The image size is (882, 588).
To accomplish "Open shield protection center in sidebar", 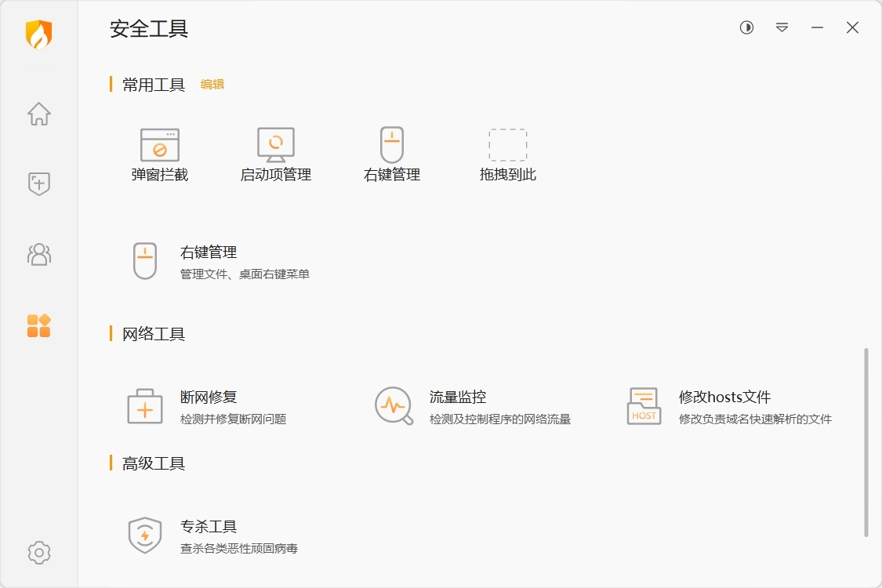I will 39,184.
